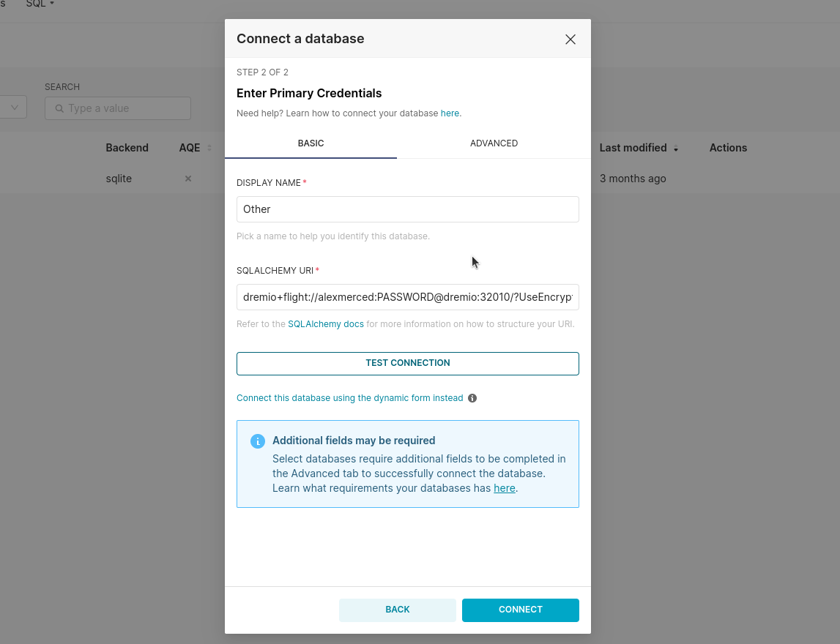The height and width of the screenshot is (644, 840).
Task: Click the CONNECT button
Action: [520, 610]
